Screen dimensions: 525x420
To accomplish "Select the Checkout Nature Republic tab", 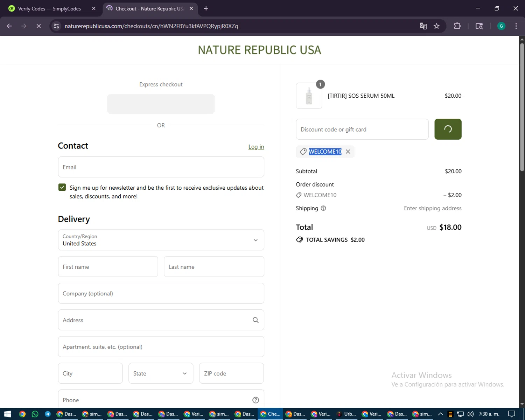I will tap(150, 8).
